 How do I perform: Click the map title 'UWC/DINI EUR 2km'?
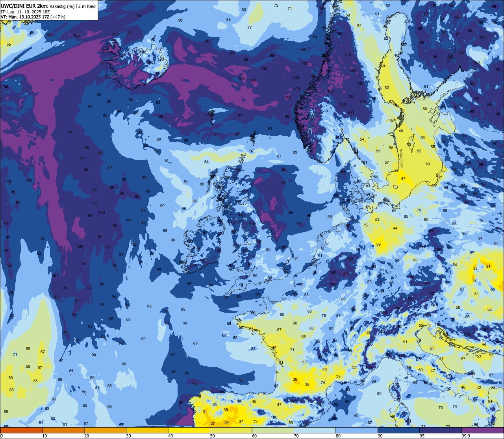pos(24,6)
